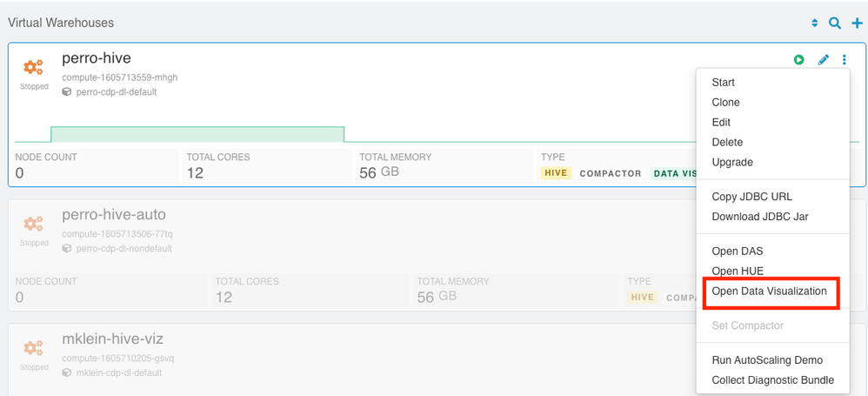This screenshot has height=396, width=868.
Task: Click Collect Diagnostic Bundle menu item
Action: (x=773, y=380)
